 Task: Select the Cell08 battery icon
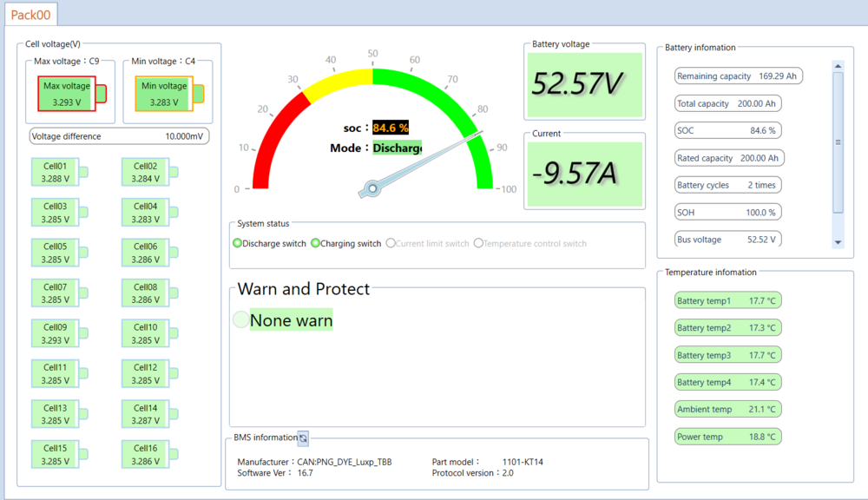(149, 293)
